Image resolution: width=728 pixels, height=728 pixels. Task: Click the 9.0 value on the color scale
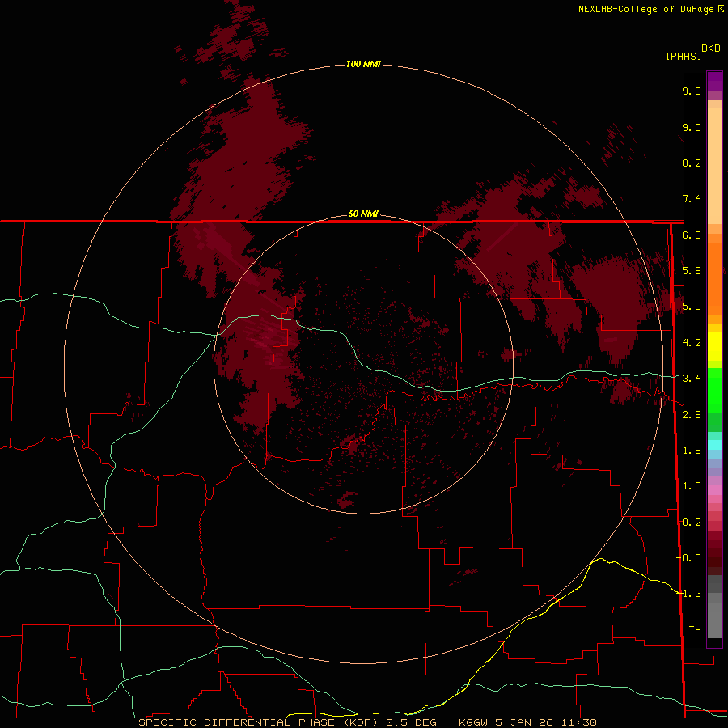coord(692,127)
